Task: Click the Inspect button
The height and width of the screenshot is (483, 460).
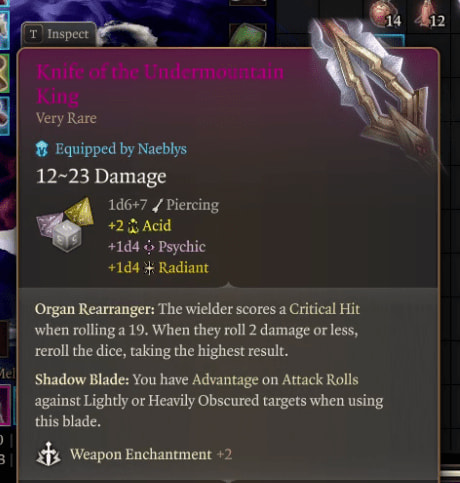Action: point(59,34)
